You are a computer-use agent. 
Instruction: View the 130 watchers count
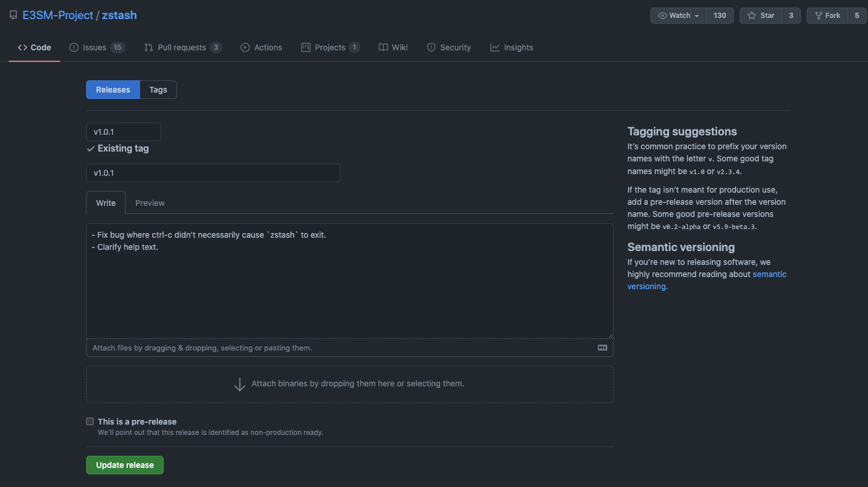click(x=720, y=16)
